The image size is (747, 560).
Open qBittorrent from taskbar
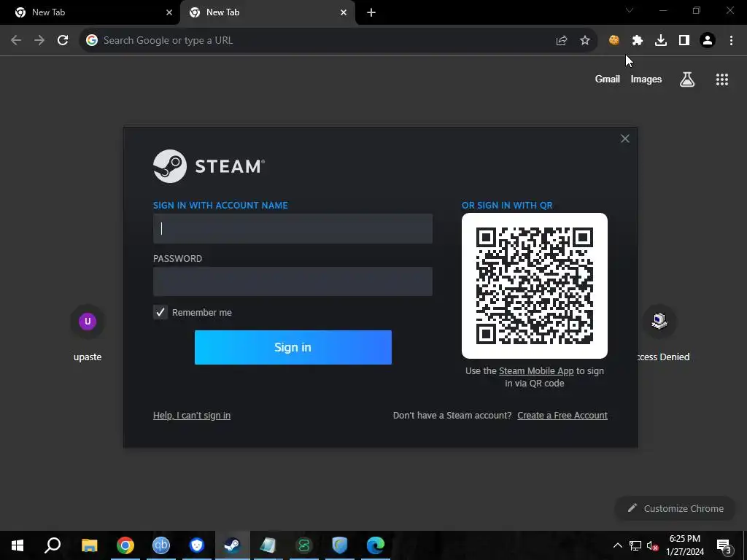click(161, 545)
